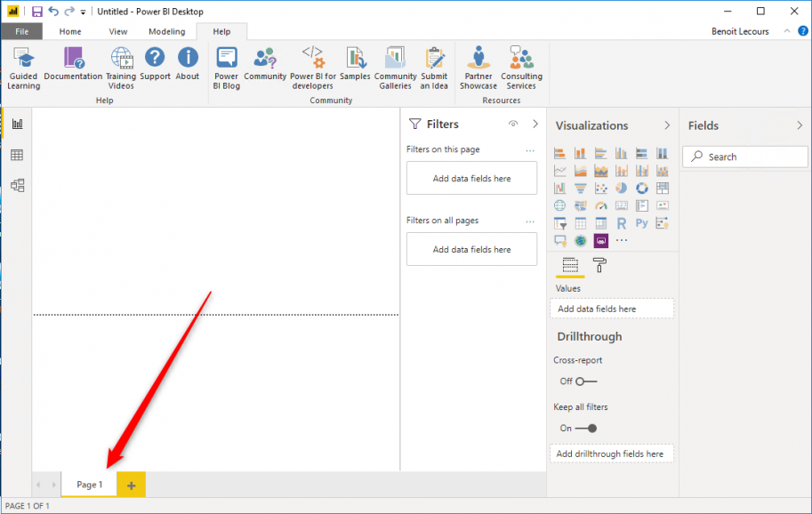Select the Gauge visualization

(x=601, y=205)
